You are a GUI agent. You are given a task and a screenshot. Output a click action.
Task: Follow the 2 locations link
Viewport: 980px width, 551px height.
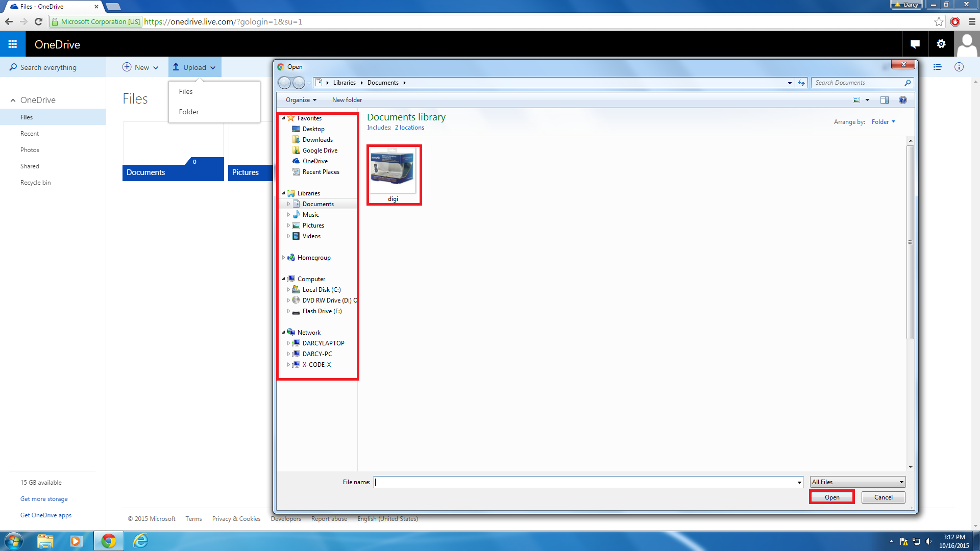click(409, 128)
